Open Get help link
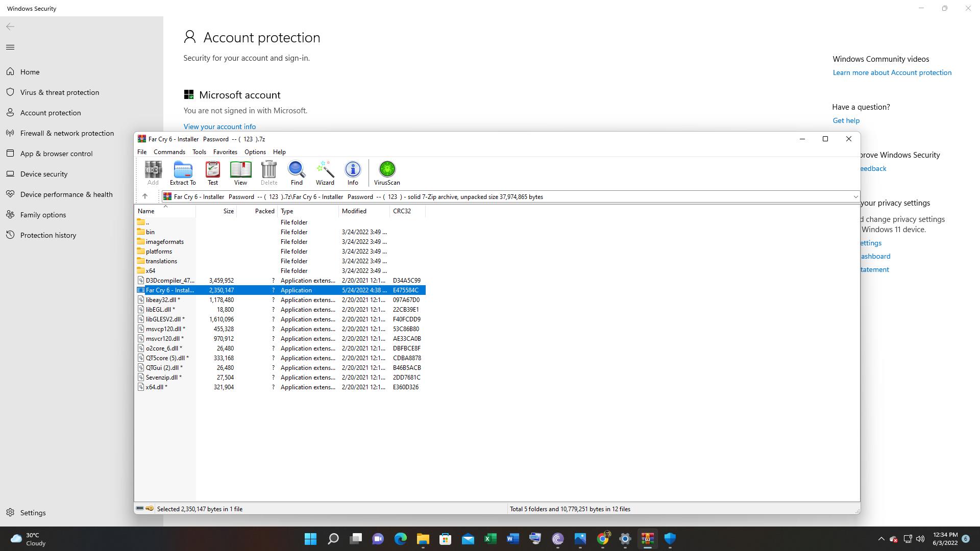Screen dimensions: 980x551 click(x=846, y=120)
